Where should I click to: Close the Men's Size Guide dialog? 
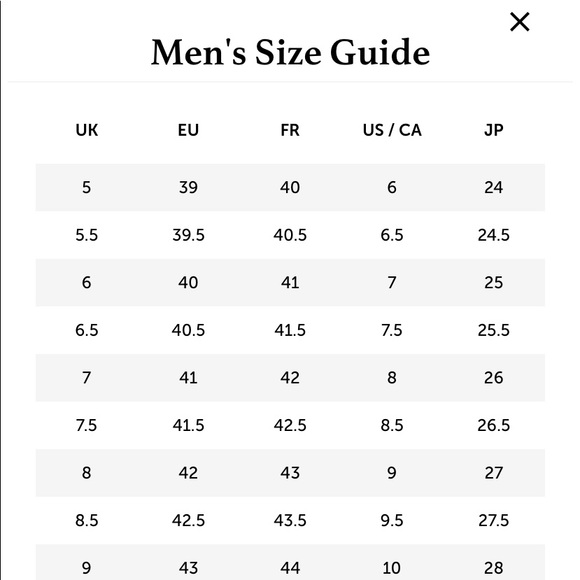coord(519,22)
